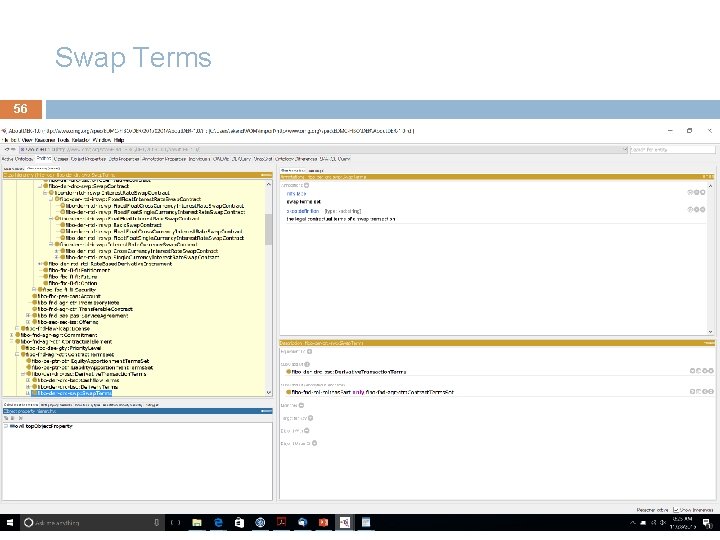Click the DerivativeTransactionTerms superclass link
Image resolution: width=720 pixels, height=540 pixels.
[349, 371]
